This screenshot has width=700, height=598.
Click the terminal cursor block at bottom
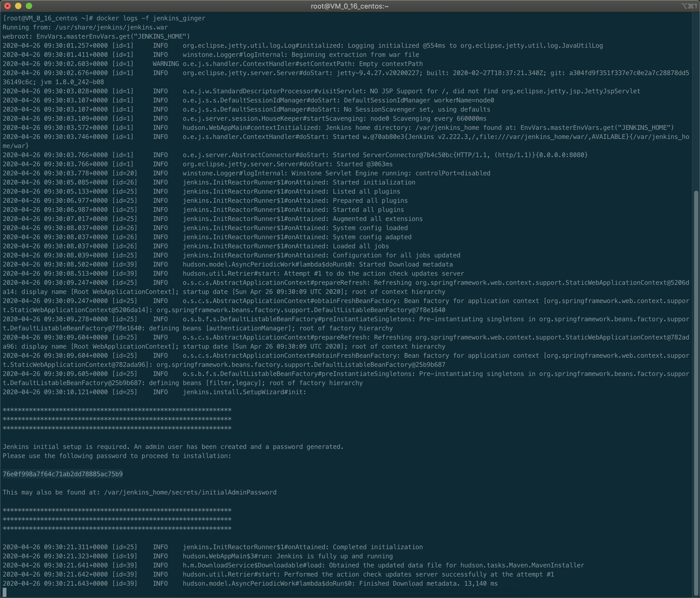point(4,592)
